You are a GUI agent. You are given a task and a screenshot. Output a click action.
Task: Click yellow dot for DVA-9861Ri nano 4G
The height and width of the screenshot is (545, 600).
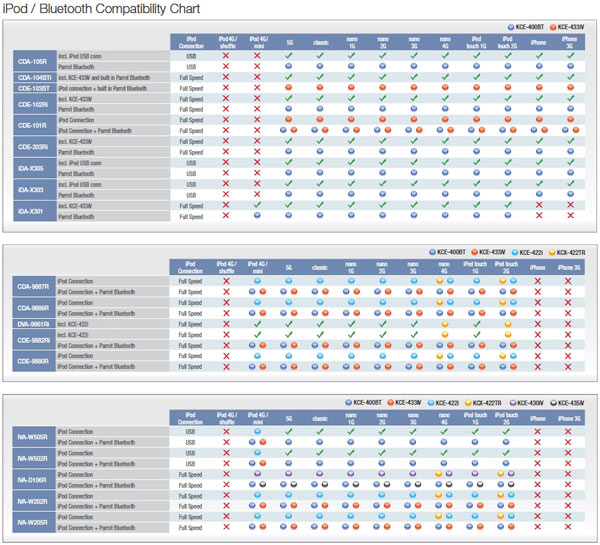coord(445,324)
